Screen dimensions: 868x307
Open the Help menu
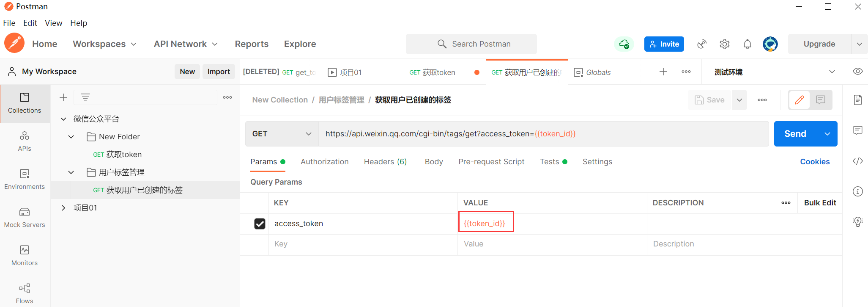pos(79,23)
